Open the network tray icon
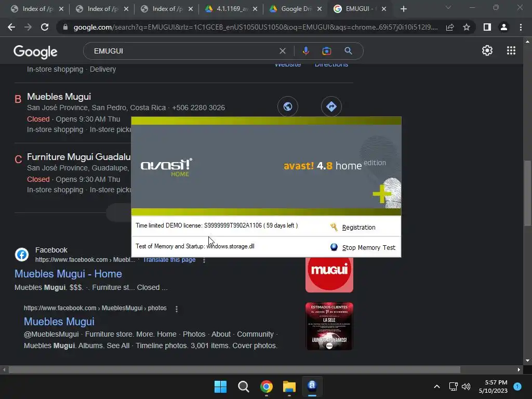 453,387
